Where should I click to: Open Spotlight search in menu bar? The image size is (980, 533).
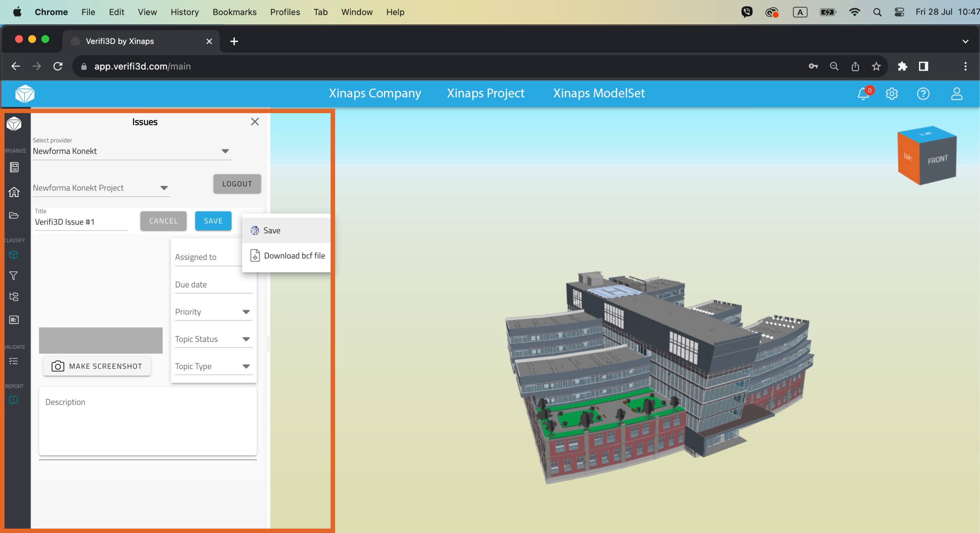click(877, 12)
